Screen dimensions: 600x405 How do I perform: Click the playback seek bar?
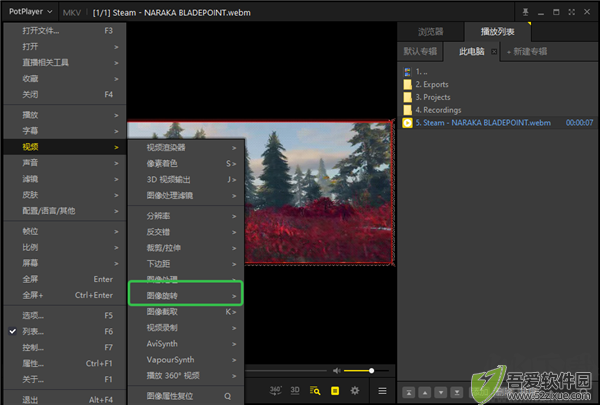tap(286, 371)
